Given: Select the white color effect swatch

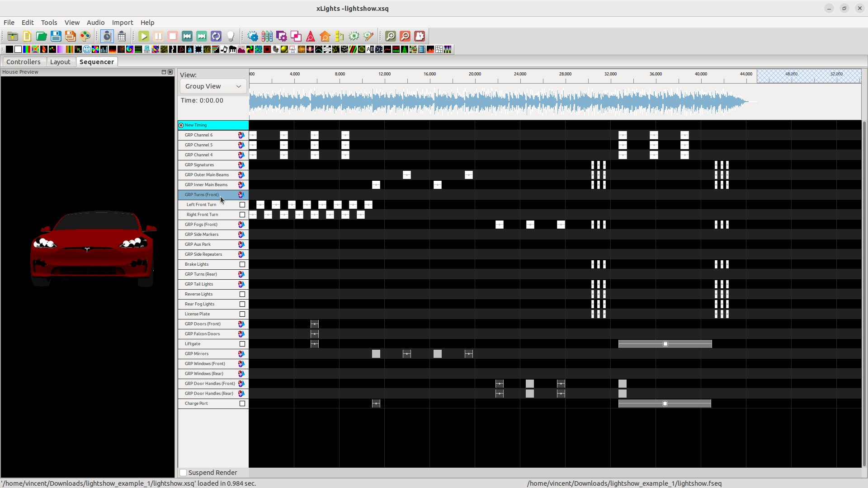Looking at the screenshot, I should (18, 49).
